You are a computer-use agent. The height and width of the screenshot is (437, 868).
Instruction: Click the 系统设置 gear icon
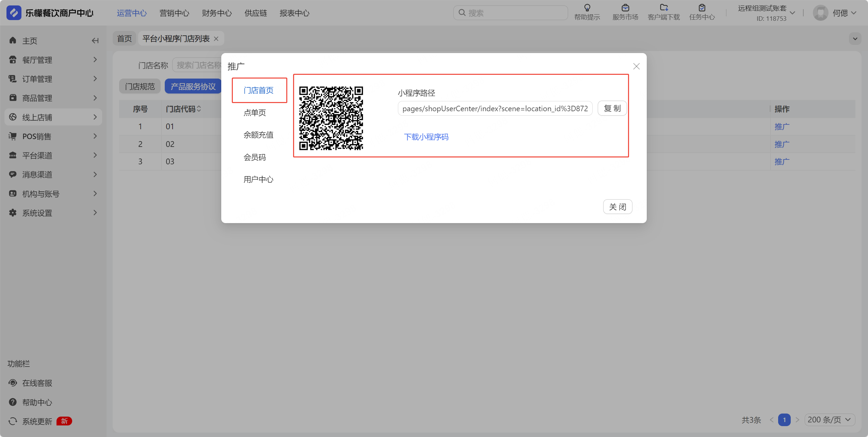13,213
